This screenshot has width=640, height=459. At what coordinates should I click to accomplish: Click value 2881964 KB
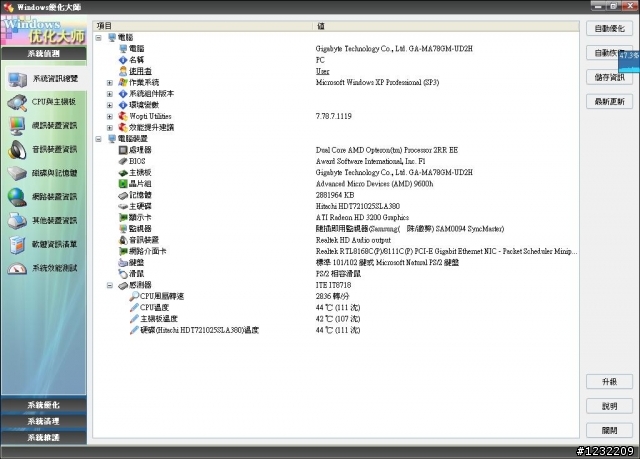point(335,195)
